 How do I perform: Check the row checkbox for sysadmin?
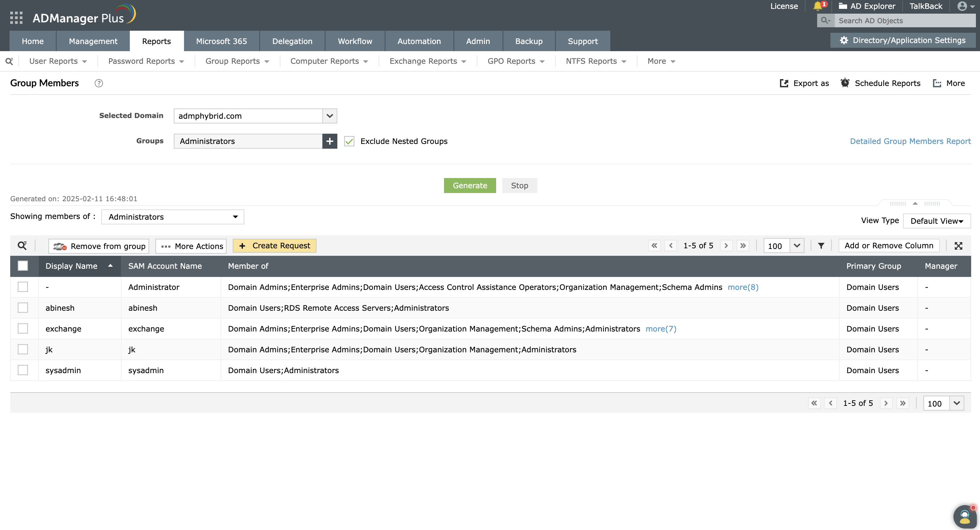coord(23,370)
